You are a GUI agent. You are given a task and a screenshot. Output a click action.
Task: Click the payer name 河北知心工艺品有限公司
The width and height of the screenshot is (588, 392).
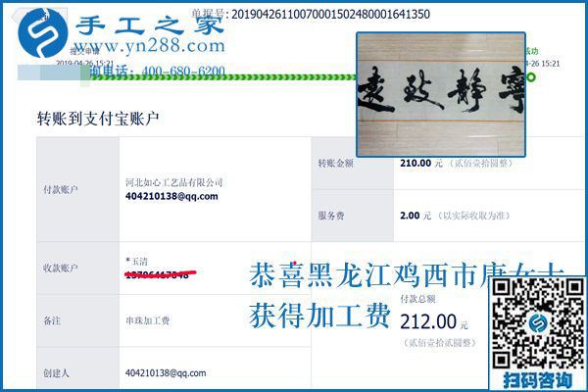174,182
